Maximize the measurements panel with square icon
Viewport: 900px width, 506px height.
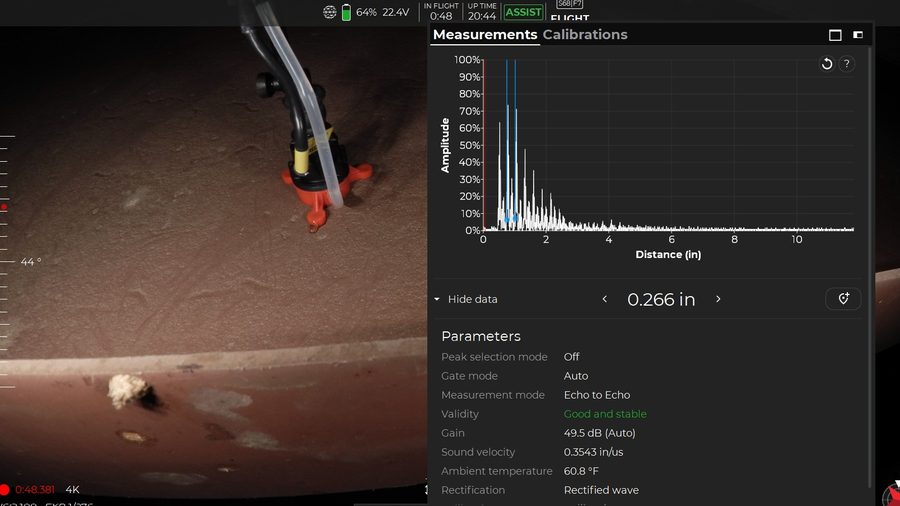click(x=835, y=35)
